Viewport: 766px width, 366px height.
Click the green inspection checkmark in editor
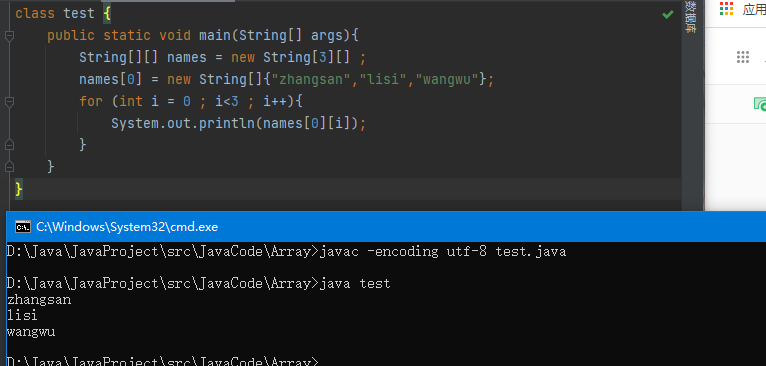(x=667, y=15)
